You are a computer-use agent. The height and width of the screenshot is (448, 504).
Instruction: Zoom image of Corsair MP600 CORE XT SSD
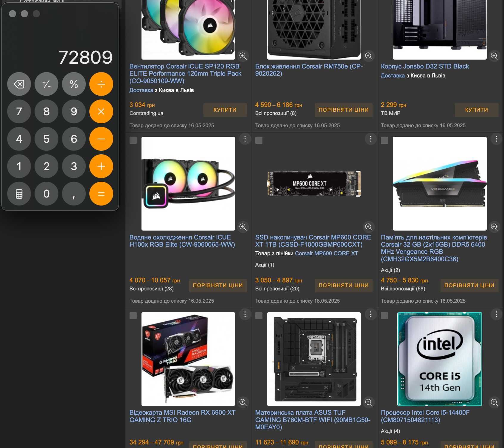(x=369, y=227)
